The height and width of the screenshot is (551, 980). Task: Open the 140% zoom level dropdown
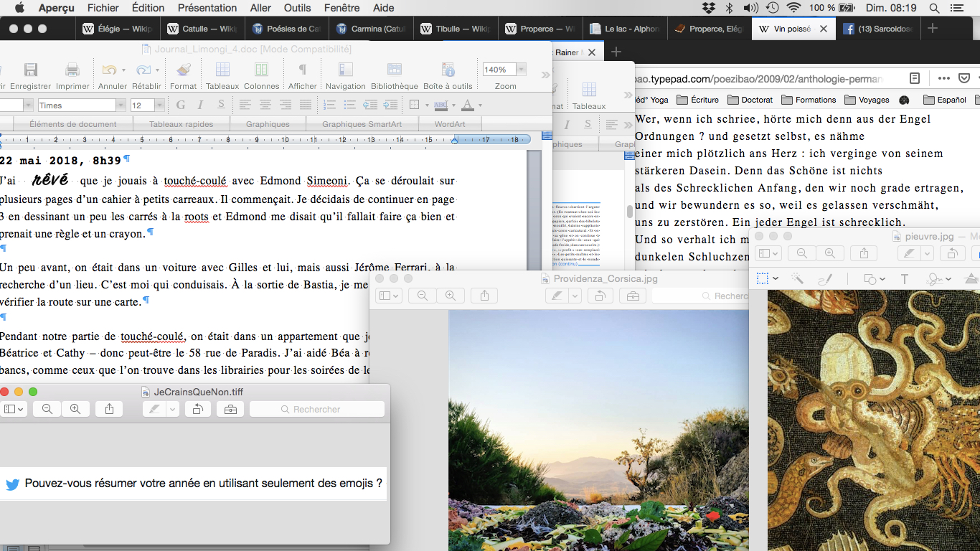521,70
